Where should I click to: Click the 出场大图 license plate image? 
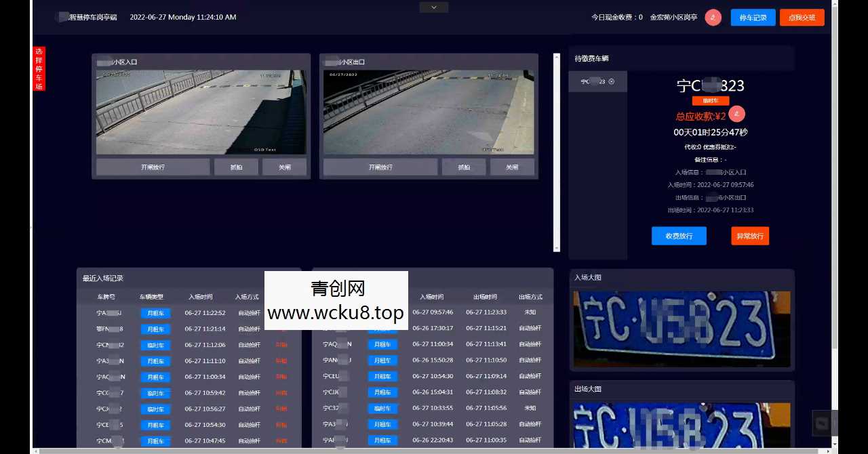[x=681, y=427]
